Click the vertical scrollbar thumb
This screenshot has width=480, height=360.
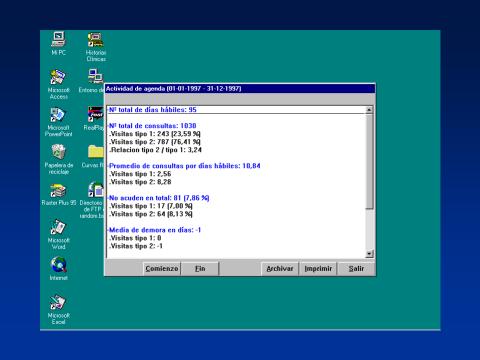369,162
